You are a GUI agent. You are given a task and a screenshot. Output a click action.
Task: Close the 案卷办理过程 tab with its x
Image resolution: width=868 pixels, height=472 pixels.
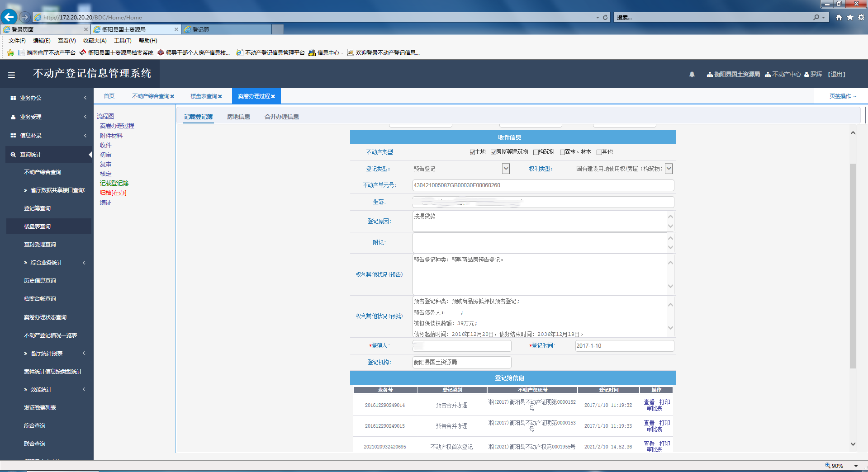pyautogui.click(x=273, y=96)
